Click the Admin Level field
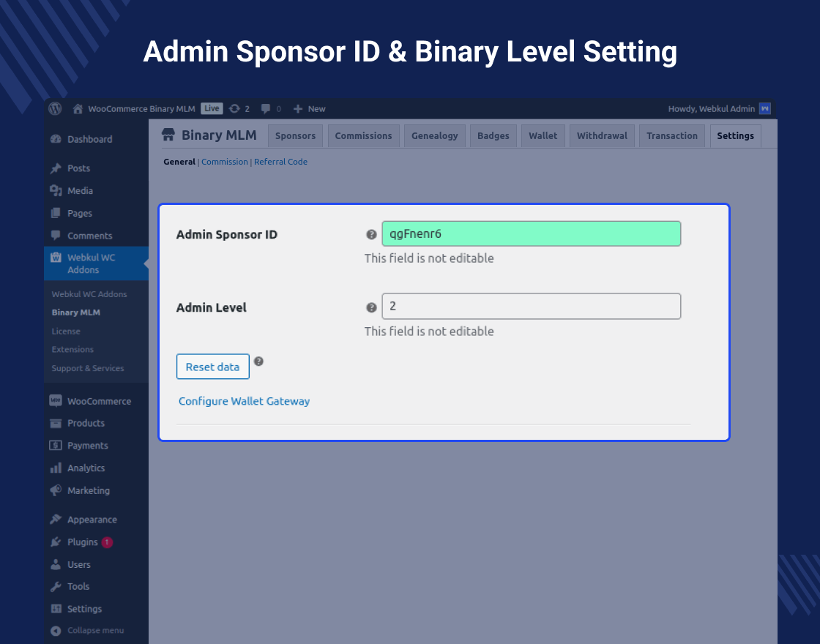This screenshot has width=820, height=644. 532,307
